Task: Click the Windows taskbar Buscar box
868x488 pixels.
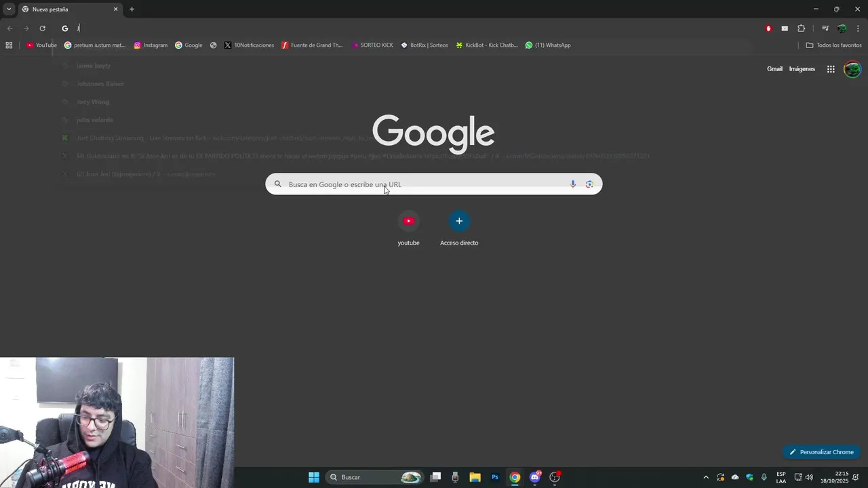Action: [376, 477]
